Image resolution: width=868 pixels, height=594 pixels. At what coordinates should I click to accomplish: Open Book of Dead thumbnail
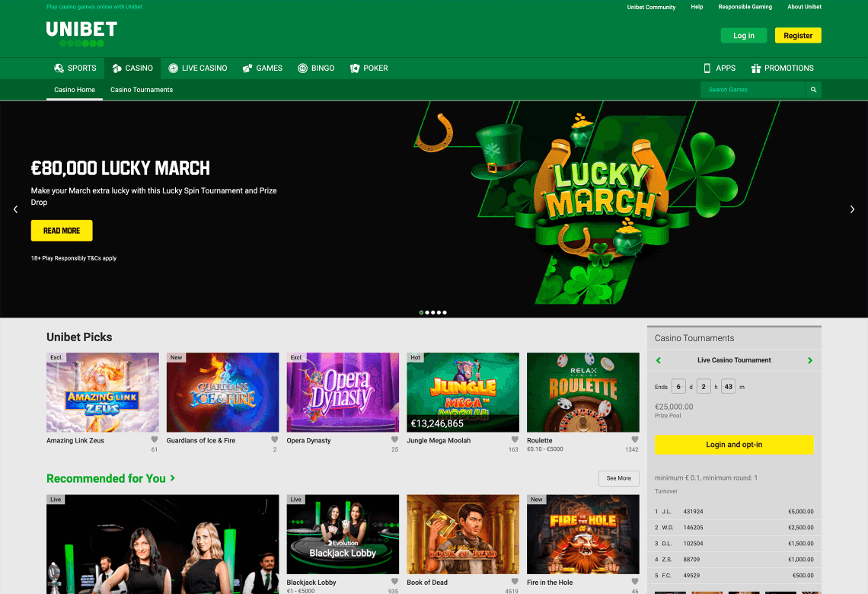pos(463,534)
